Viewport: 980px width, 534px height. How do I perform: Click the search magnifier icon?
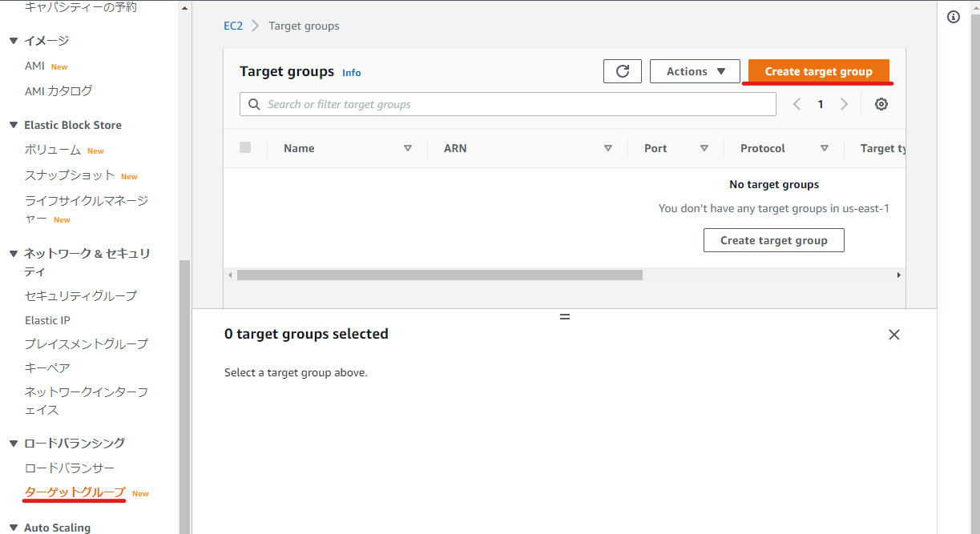(x=254, y=104)
